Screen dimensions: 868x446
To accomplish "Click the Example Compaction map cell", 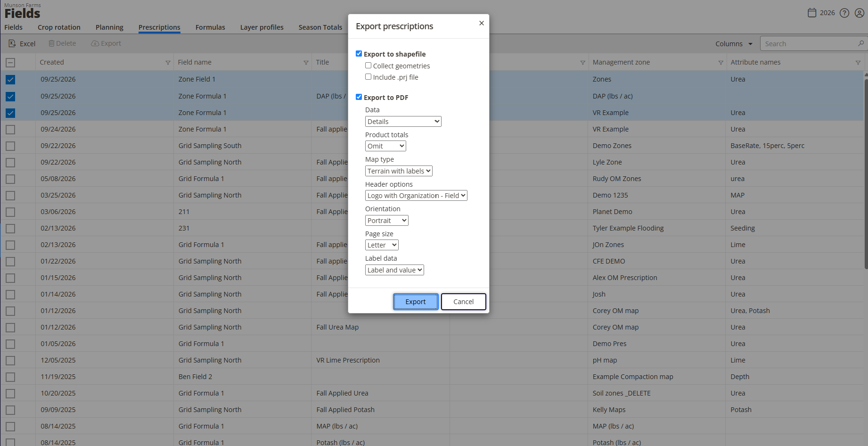I will (633, 377).
